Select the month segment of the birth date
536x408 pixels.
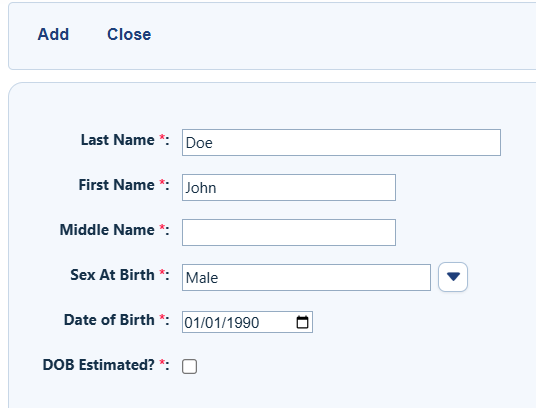pos(191,323)
